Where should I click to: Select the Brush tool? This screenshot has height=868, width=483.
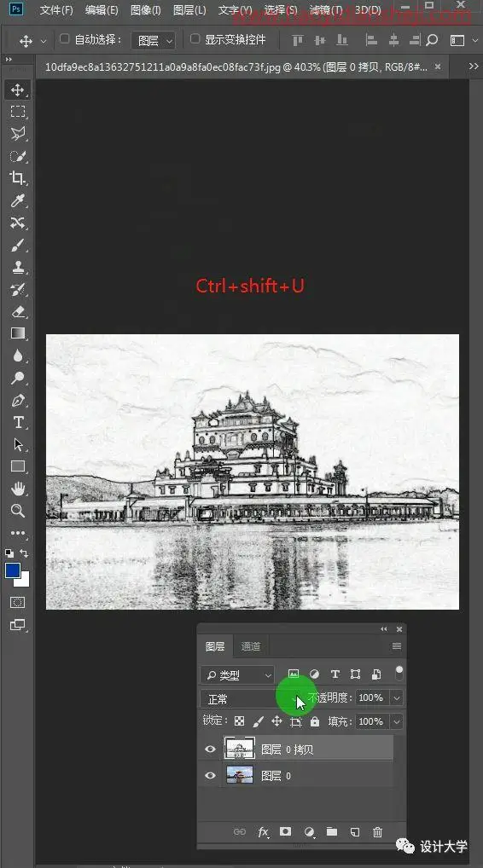pos(18,246)
